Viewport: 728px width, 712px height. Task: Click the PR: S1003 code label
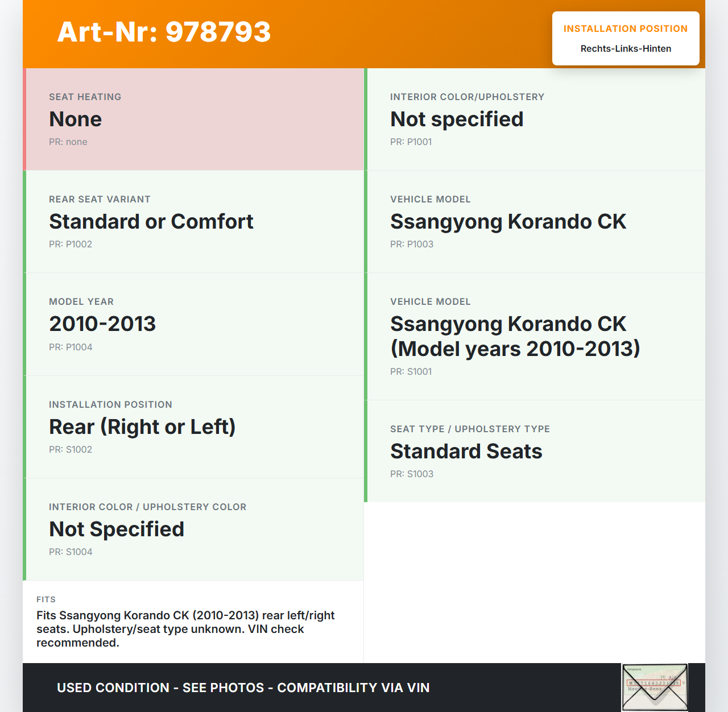click(412, 474)
